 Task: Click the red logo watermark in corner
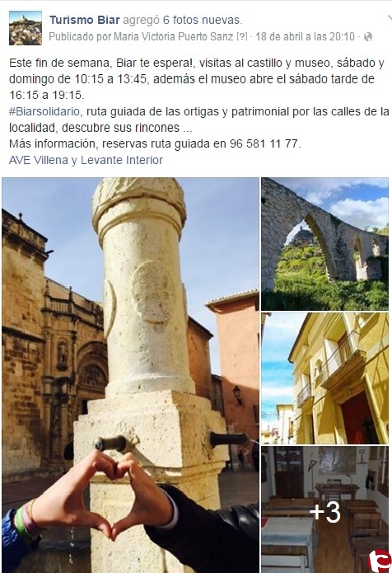click(380, 561)
